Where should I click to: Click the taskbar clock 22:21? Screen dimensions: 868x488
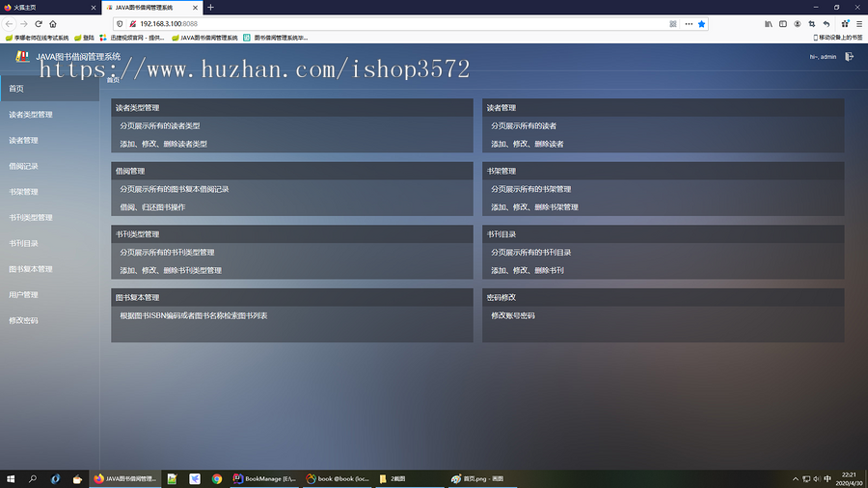click(849, 479)
